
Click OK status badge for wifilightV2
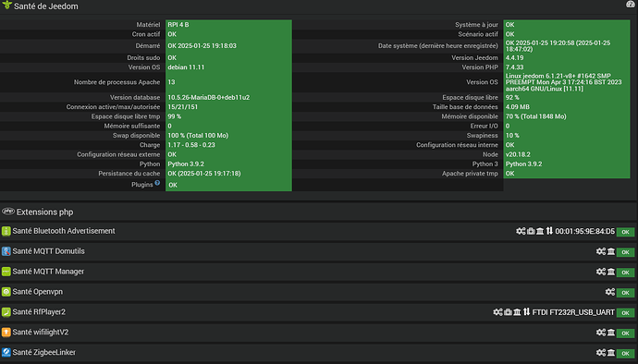[x=625, y=334]
